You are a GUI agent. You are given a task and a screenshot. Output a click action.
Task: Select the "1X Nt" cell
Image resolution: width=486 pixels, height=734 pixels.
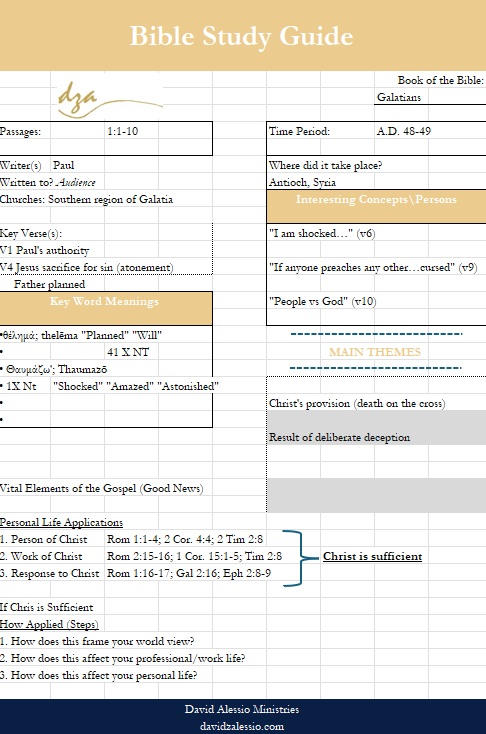pyautogui.click(x=21, y=386)
